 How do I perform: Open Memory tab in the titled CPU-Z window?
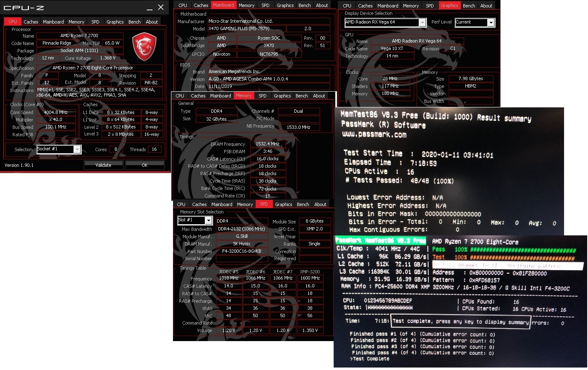tap(76, 22)
